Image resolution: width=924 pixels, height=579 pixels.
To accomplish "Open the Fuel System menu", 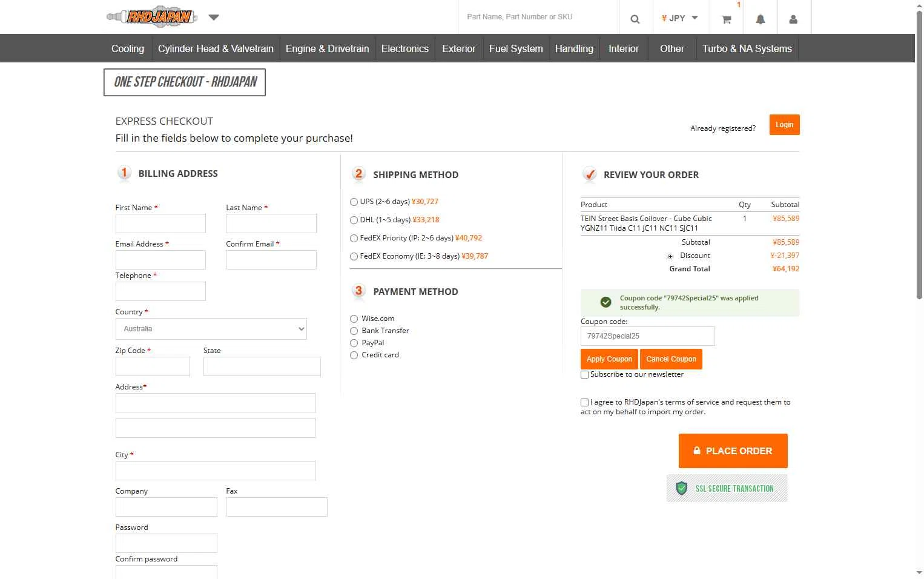I will [x=516, y=48].
